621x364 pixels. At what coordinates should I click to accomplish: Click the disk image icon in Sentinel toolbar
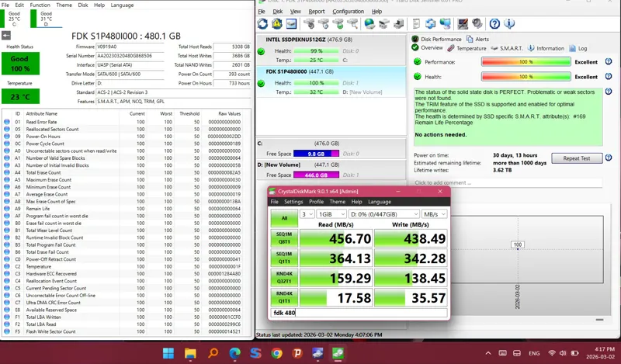coord(291,24)
